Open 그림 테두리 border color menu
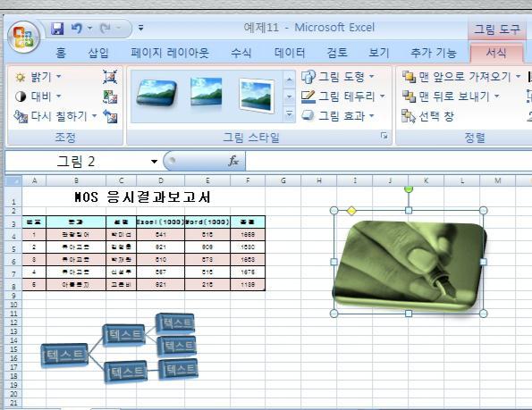 pos(343,96)
